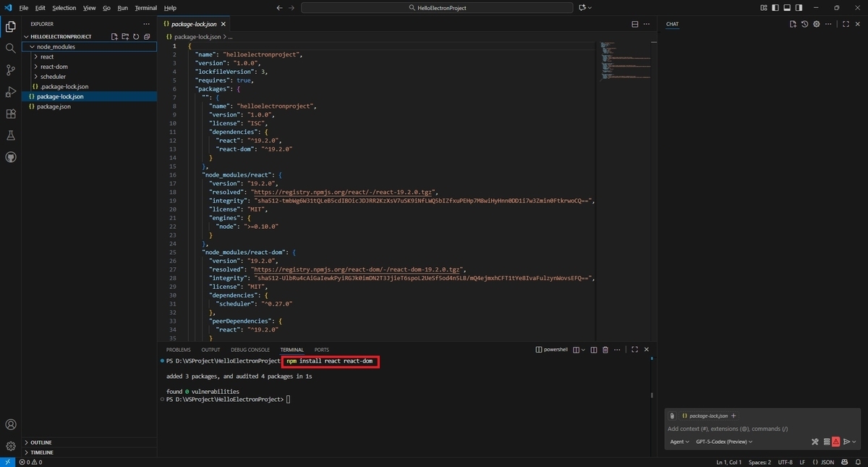The width and height of the screenshot is (868, 467).
Task: Open Source Control from the activity bar
Action: 10,70
